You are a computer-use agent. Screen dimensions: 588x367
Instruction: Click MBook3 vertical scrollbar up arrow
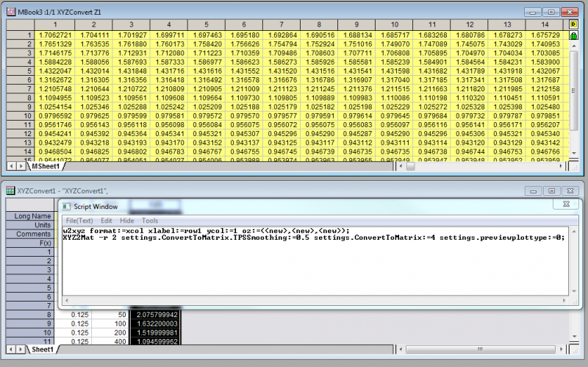tap(574, 46)
